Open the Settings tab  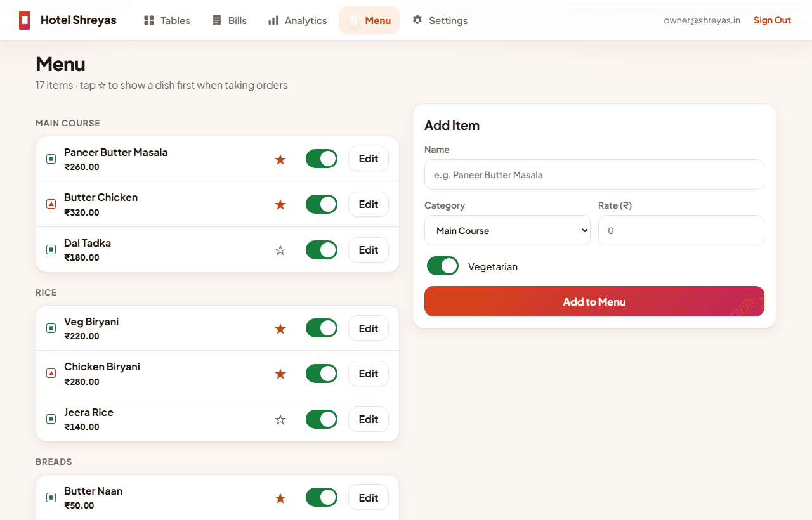(440, 20)
